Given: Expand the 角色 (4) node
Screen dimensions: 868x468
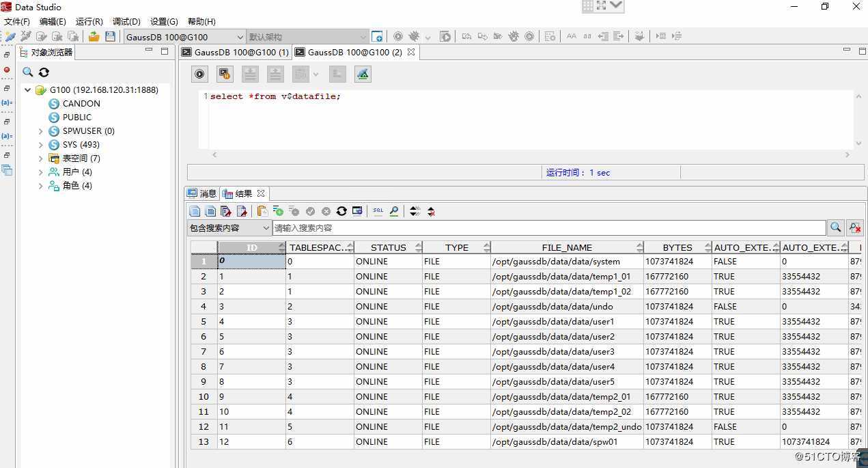Looking at the screenshot, I should click(41, 186).
